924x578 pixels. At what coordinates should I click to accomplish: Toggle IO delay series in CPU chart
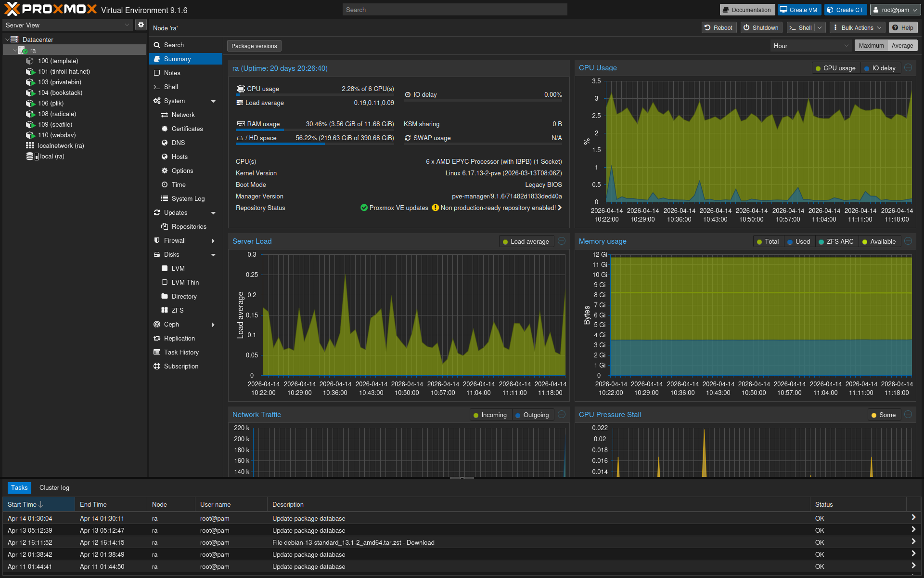click(x=880, y=68)
